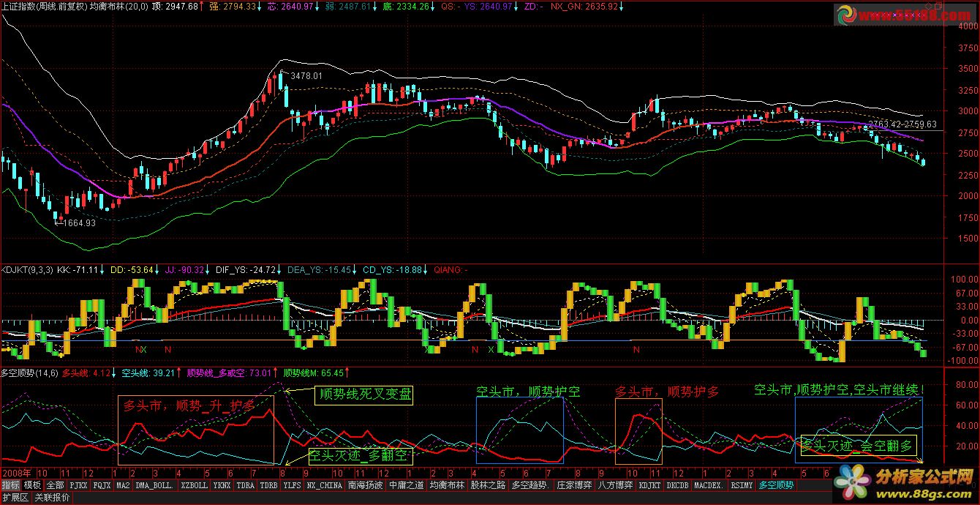Select the YLFS indicator tab
Screen dimensions: 980x505
point(292,485)
